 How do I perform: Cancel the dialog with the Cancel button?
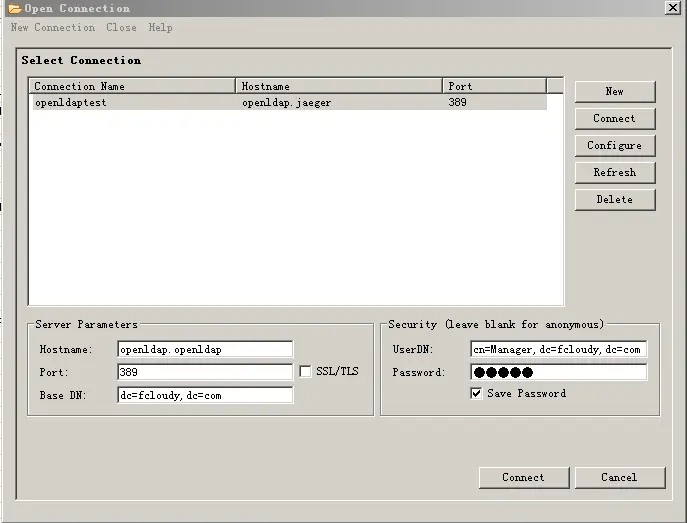(619, 478)
